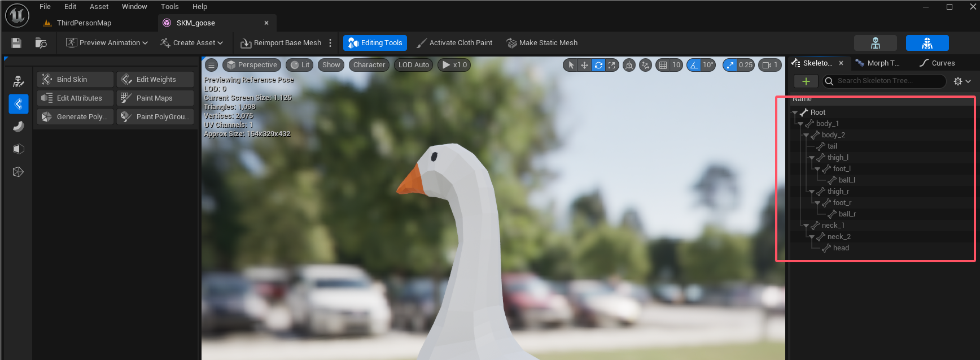The height and width of the screenshot is (360, 980).
Task: Open the deform tools sidebar icon
Action: click(x=18, y=126)
